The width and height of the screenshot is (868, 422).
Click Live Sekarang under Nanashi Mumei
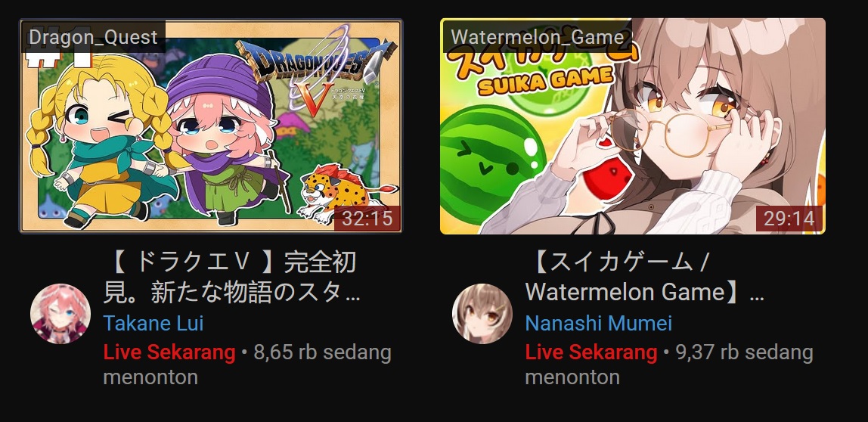tap(591, 352)
